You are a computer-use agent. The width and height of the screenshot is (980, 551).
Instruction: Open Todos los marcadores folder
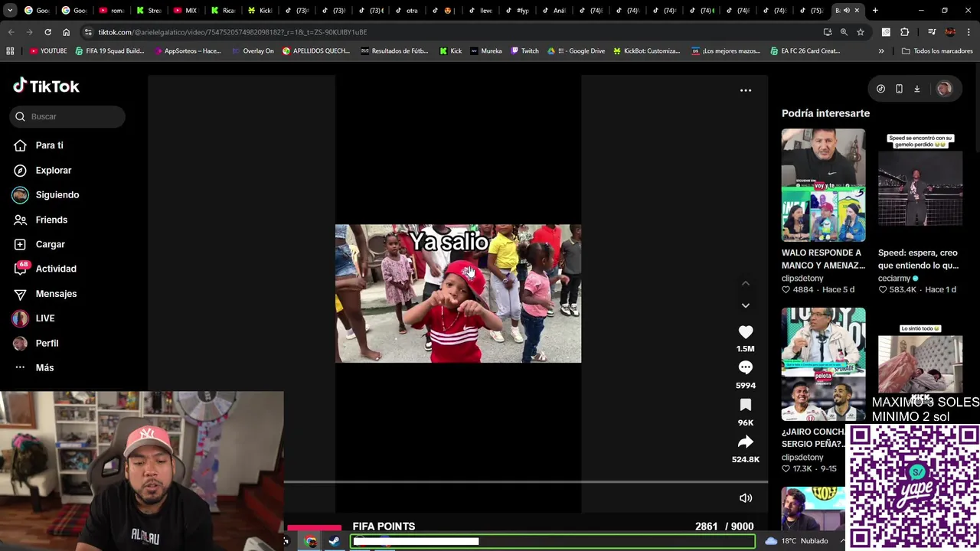pyautogui.click(x=937, y=51)
